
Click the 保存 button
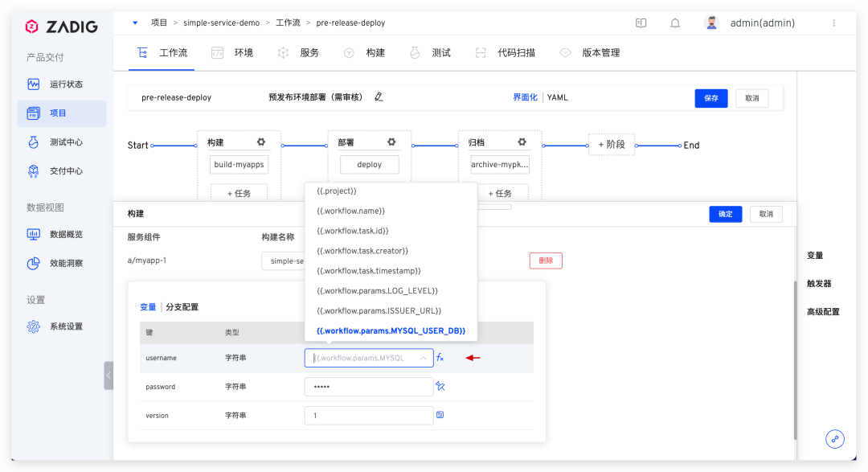click(x=711, y=98)
